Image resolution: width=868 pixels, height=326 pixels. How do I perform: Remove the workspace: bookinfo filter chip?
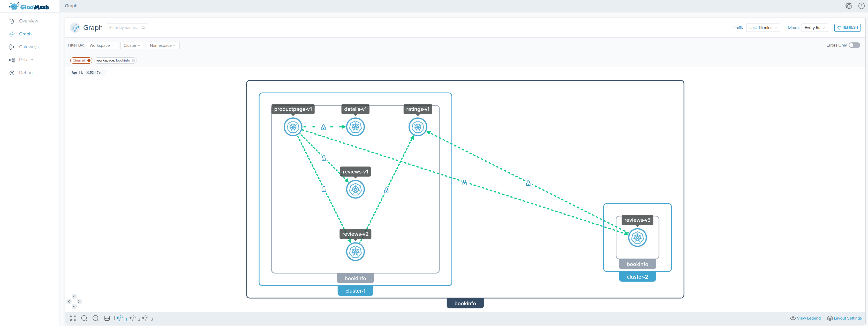coord(133,60)
